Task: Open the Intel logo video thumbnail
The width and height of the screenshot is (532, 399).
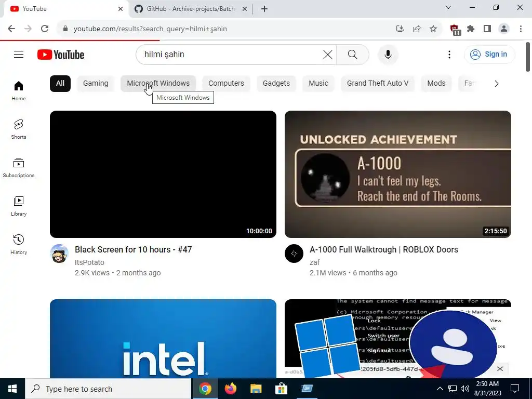Action: (163, 339)
